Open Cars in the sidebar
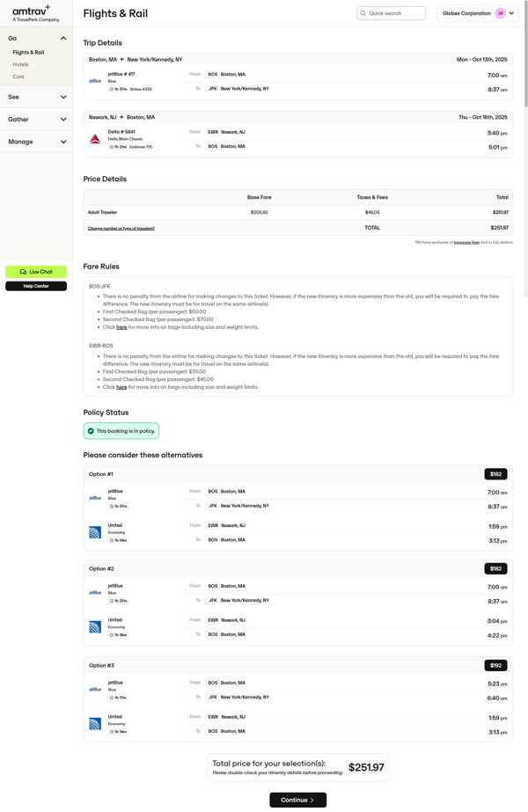Viewport: 528px width, 812px height. point(18,77)
